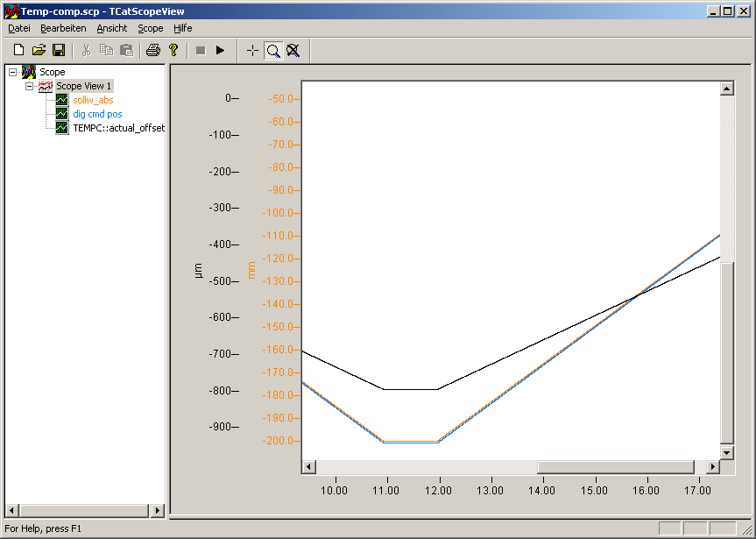Click the Cut scissors icon

(87, 50)
